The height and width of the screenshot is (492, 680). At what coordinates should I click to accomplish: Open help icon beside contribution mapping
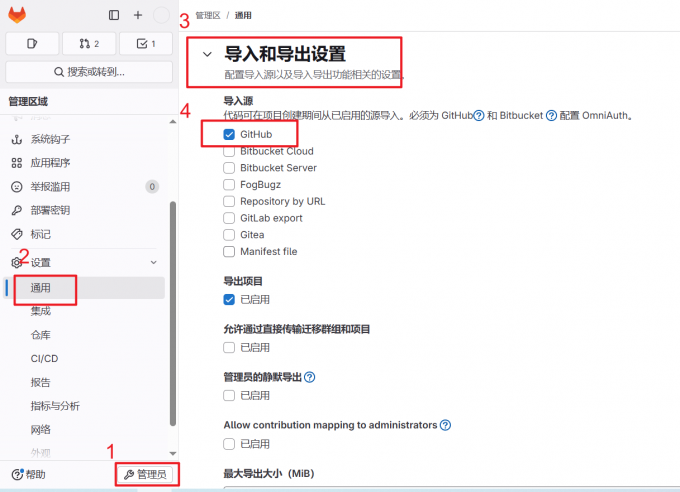445,425
